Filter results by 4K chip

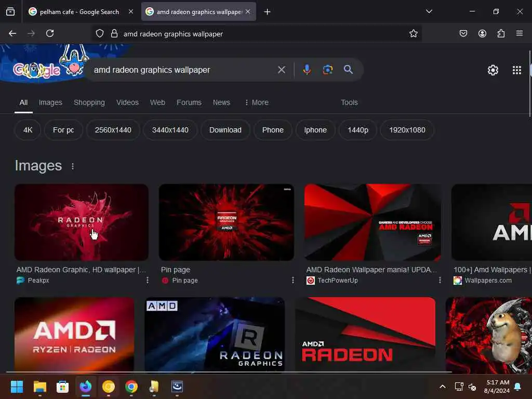28,130
